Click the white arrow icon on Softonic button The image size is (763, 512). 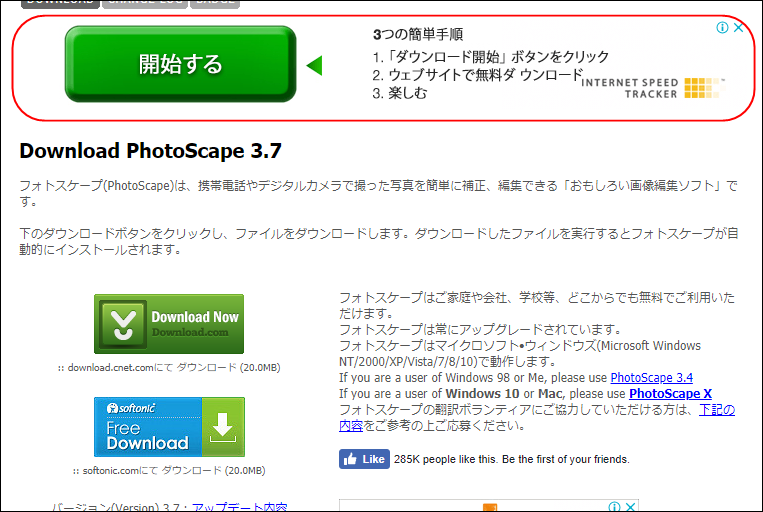point(223,427)
